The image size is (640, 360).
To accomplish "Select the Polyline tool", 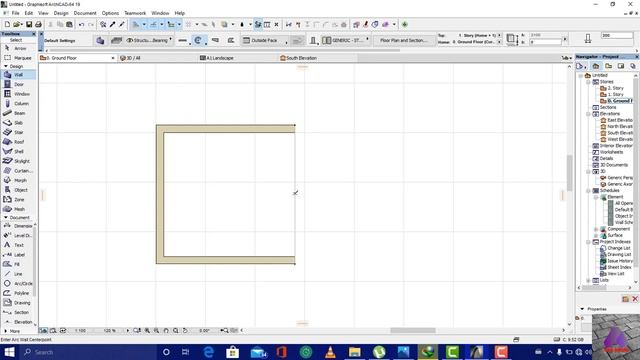I will point(18,293).
